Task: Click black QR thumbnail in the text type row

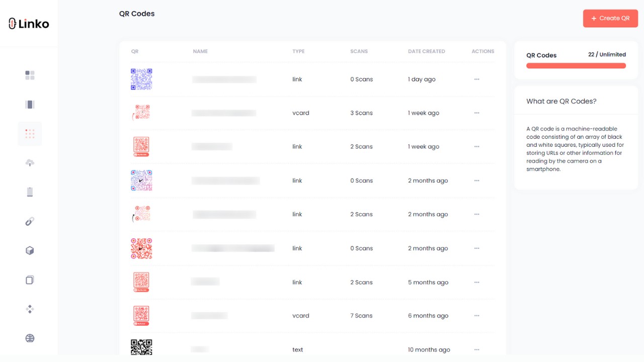Action: click(141, 348)
